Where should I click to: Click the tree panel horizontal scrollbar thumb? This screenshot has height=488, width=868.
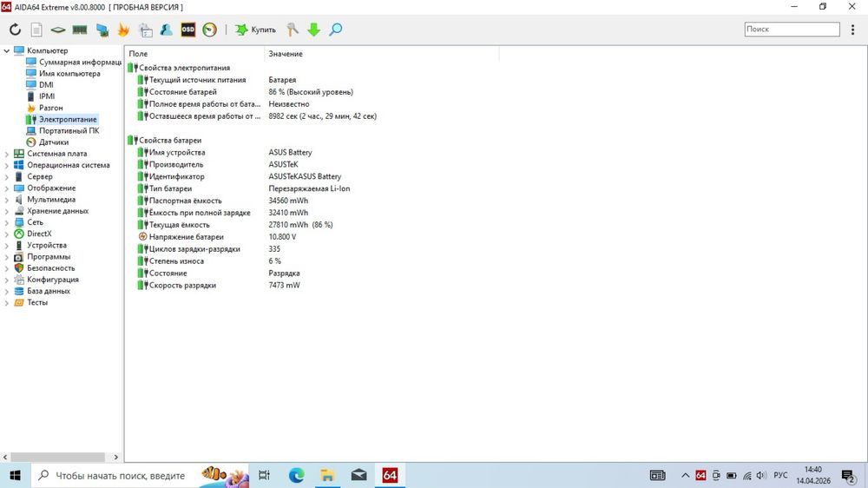57,457
